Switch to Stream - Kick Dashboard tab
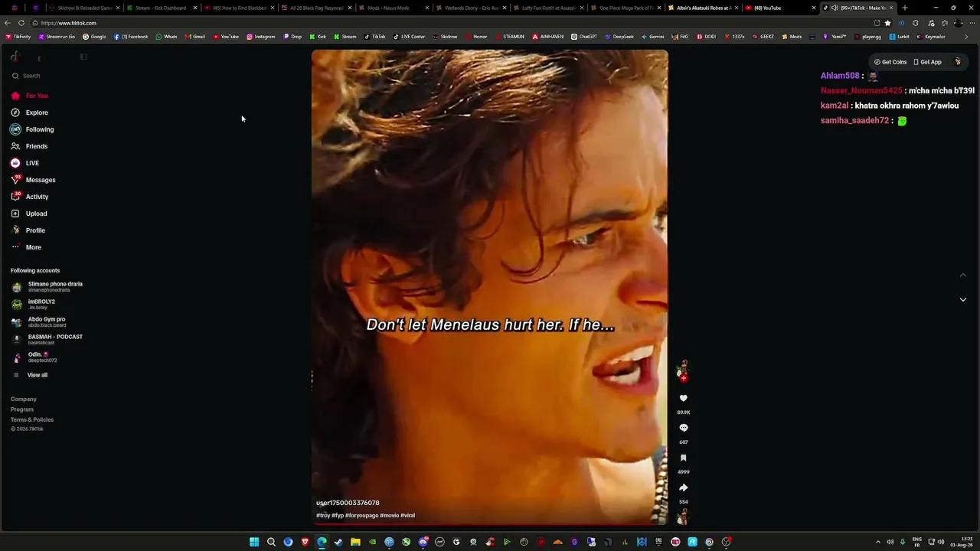The image size is (980, 551). [x=162, y=8]
